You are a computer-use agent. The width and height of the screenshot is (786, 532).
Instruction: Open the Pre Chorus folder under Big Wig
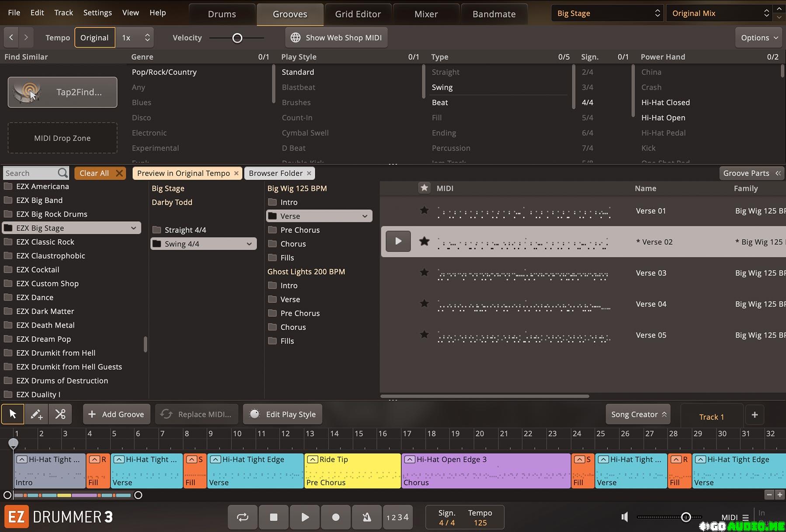pyautogui.click(x=300, y=230)
